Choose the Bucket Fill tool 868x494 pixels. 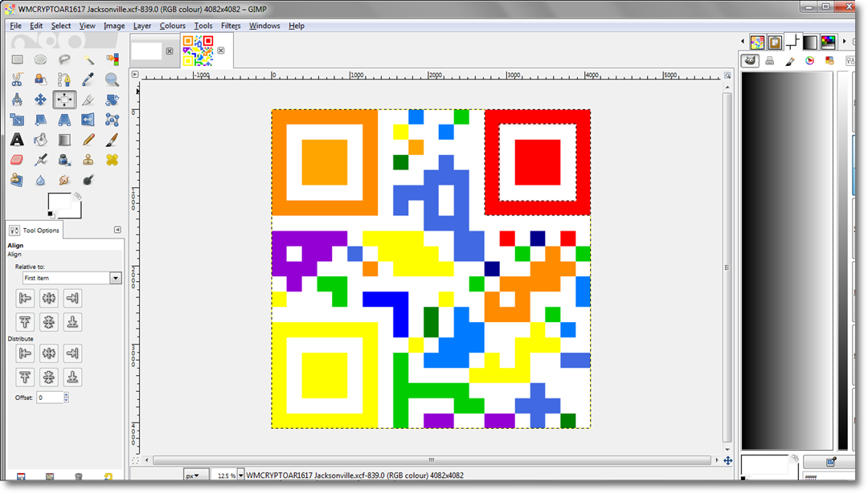[x=40, y=140]
